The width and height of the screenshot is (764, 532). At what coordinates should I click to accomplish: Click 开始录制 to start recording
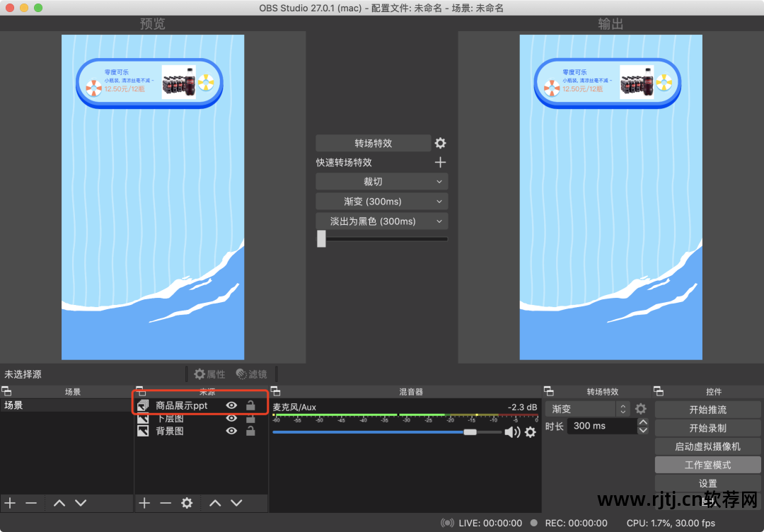(x=707, y=428)
